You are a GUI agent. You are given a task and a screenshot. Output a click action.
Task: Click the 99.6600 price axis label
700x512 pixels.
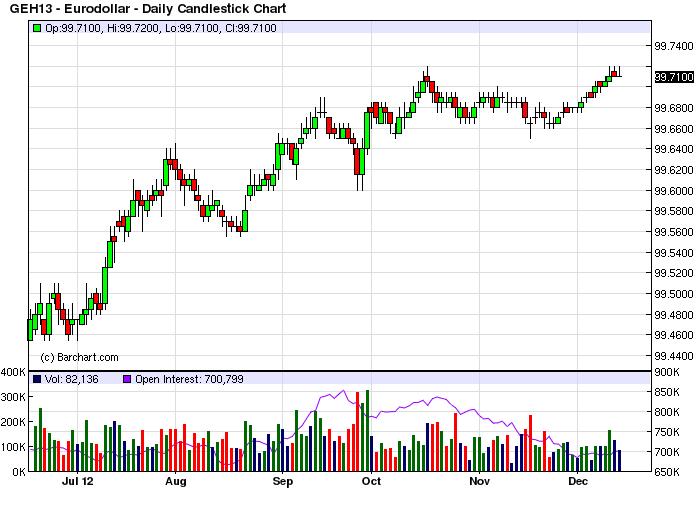point(674,129)
